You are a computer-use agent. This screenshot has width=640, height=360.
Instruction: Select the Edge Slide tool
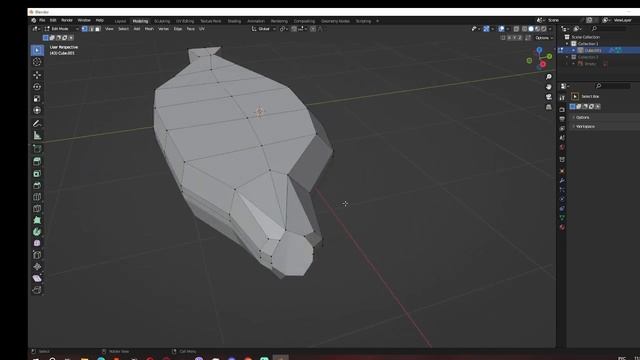point(37,255)
